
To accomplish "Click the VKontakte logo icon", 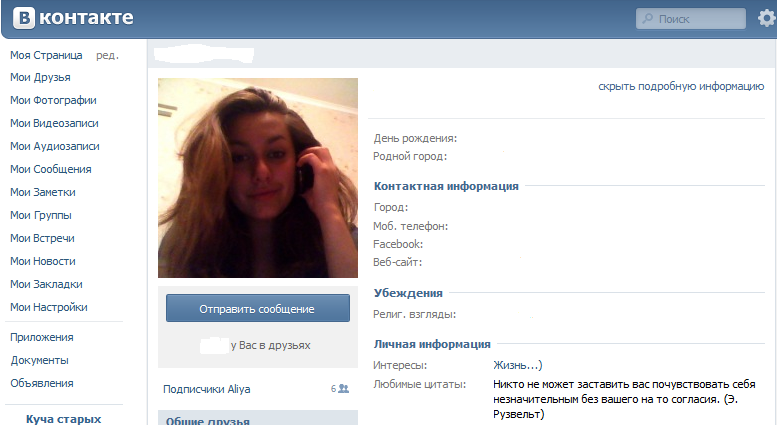I will tap(24, 18).
